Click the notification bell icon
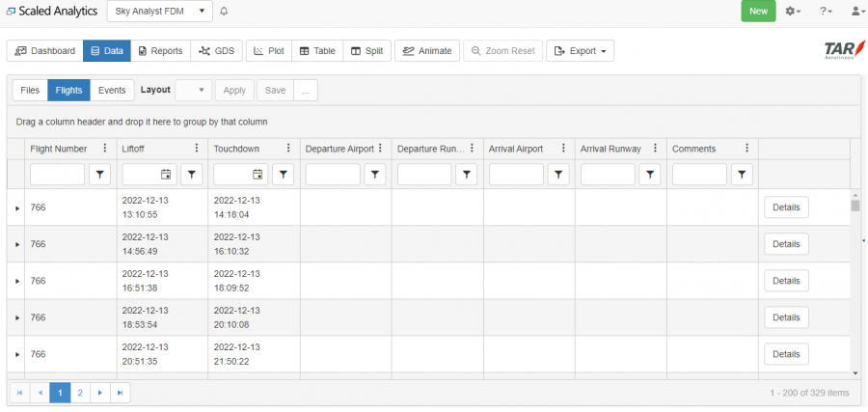Image resolution: width=868 pixels, height=412 pixels. [225, 12]
